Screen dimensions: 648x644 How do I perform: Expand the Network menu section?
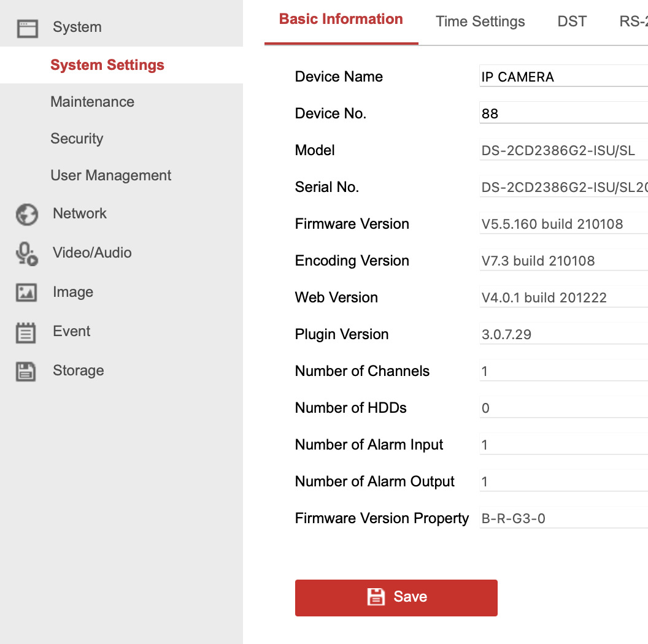[x=80, y=213]
